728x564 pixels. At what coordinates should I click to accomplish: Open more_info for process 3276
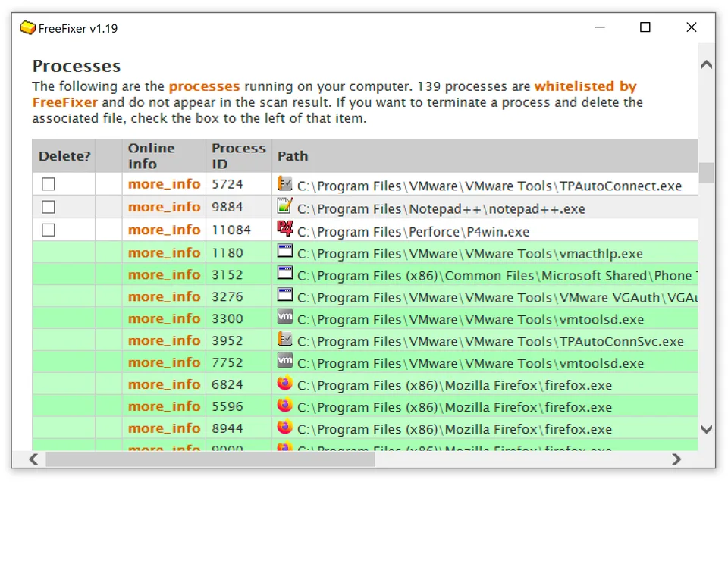(x=164, y=296)
